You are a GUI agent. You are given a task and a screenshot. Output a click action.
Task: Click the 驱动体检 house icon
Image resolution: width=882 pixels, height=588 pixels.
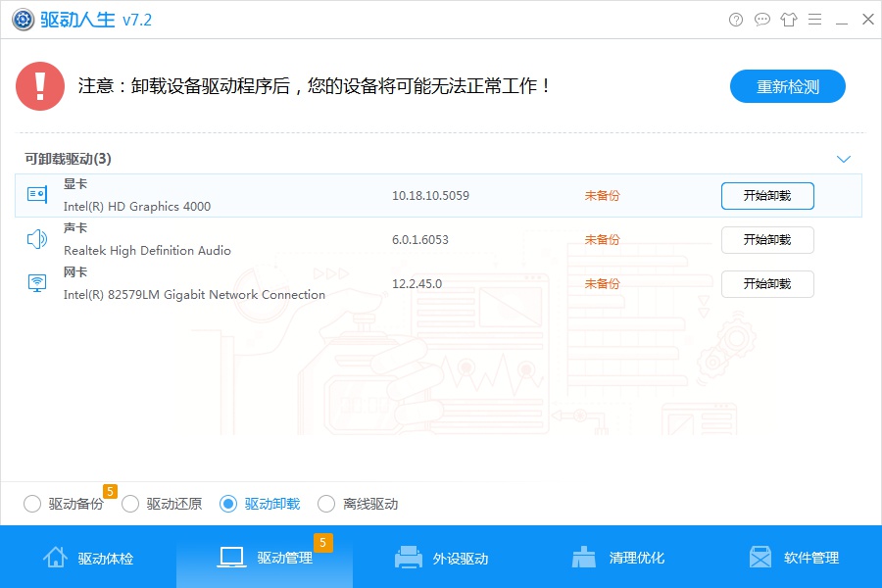coord(56,557)
